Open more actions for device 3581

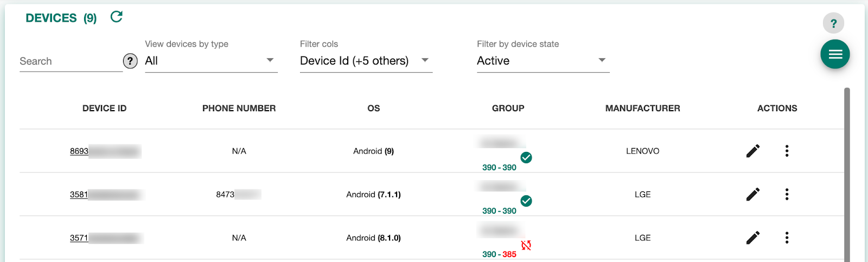click(x=787, y=194)
